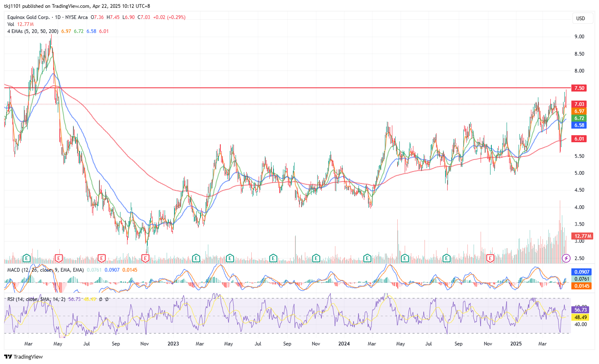Screen dimensions: 599x364
Task: Click the purple lightning event icon
Action: pos(566,258)
